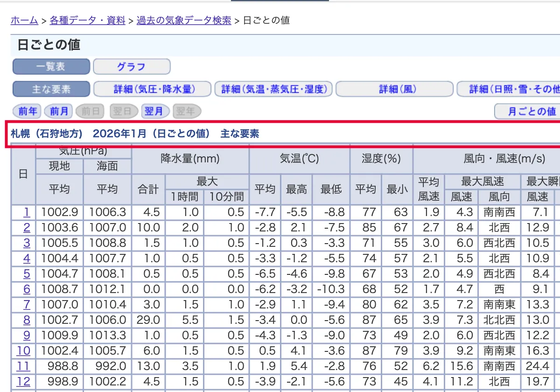Click the 気温(℃) column header
Screen dimensions: 560x392
(x=300, y=159)
